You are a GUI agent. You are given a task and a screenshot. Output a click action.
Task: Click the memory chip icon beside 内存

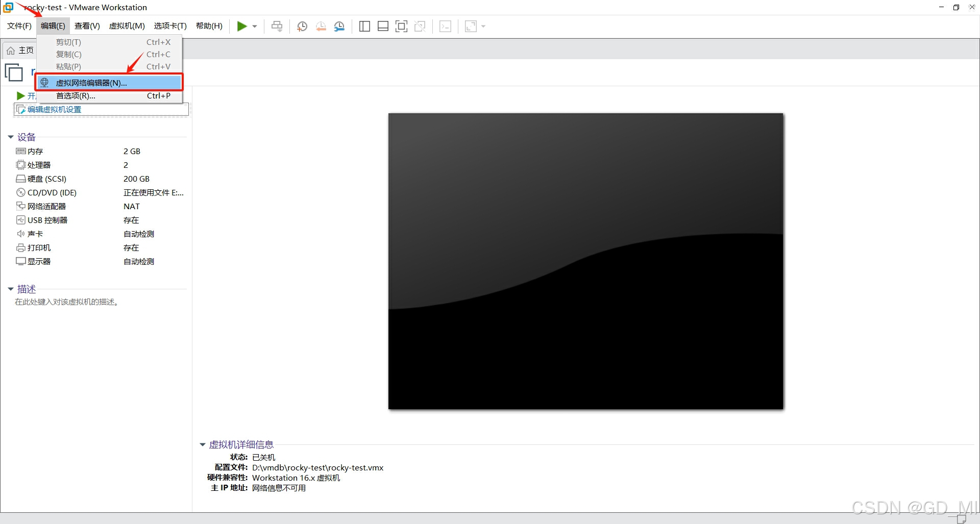click(x=21, y=151)
